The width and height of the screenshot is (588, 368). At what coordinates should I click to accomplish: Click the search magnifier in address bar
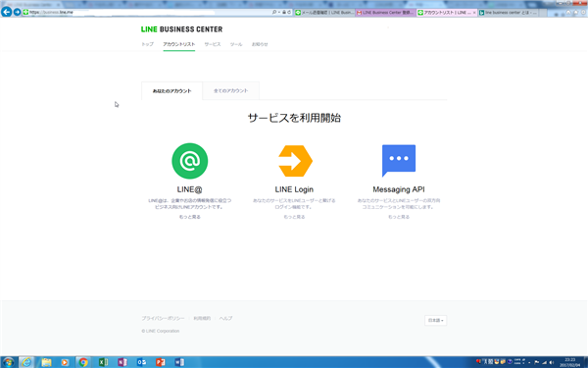(x=274, y=13)
